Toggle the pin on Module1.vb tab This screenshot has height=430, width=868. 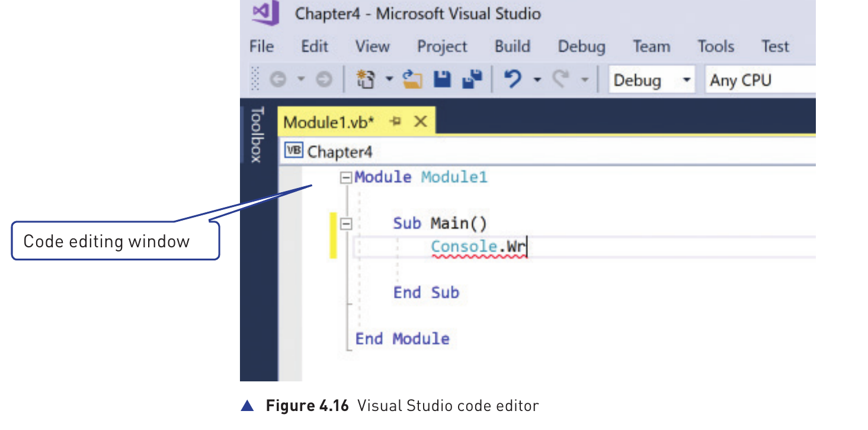point(395,122)
